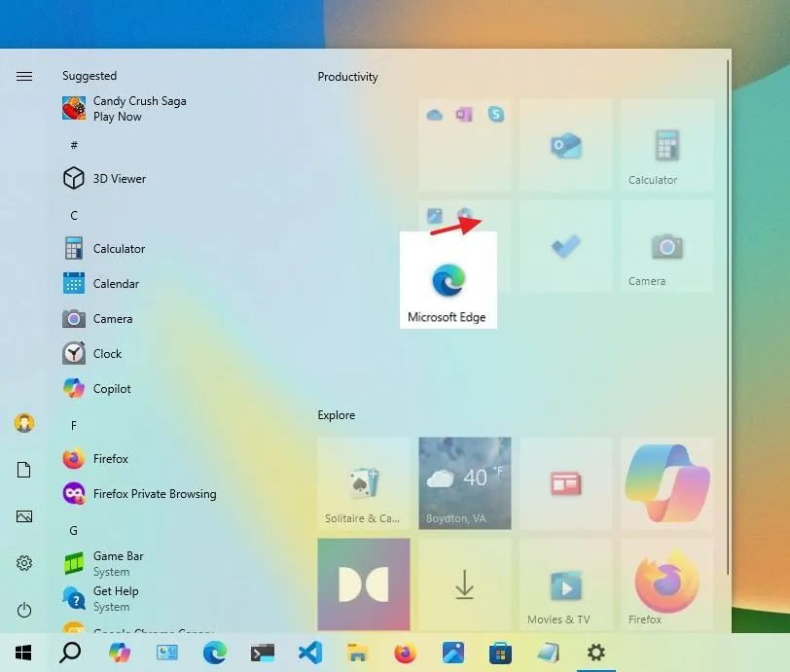The image size is (790, 672).
Task: Open Windows Search on the taskbar
Action: point(70,653)
